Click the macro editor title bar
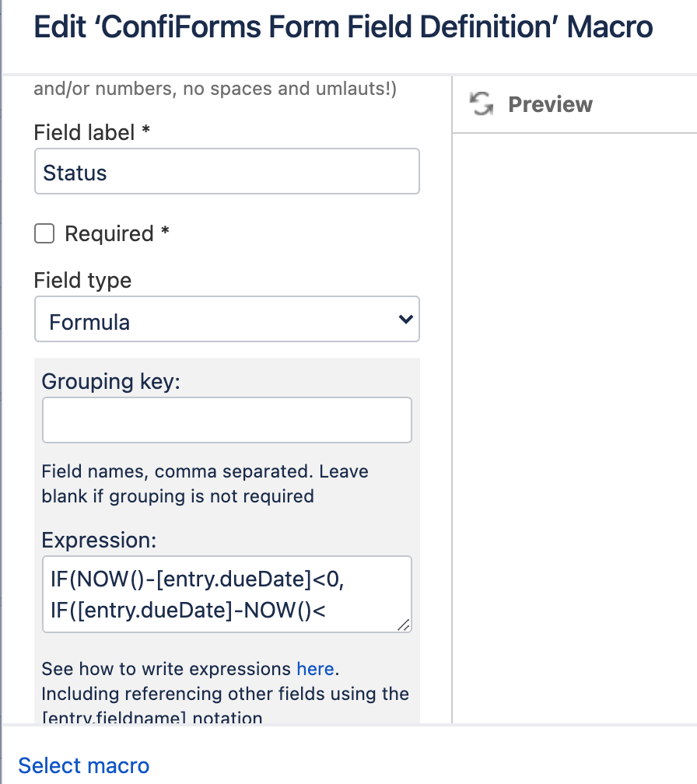 click(x=343, y=27)
